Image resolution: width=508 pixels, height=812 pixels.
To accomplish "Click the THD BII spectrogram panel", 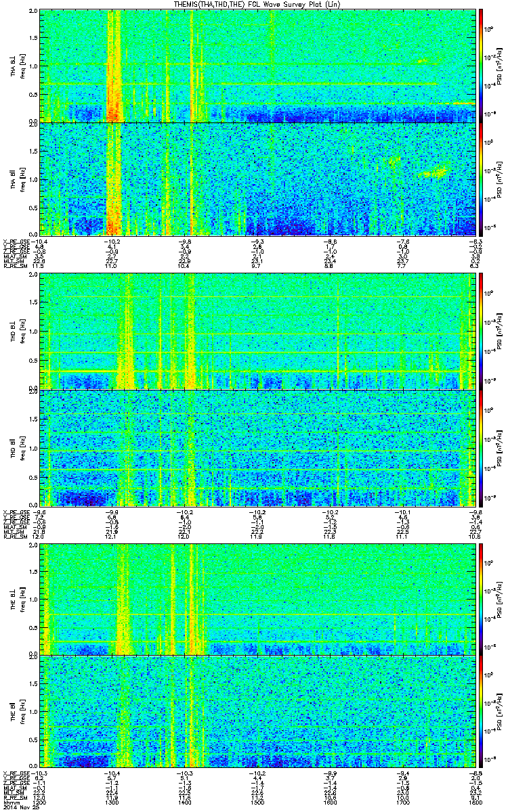I will click(x=258, y=448).
